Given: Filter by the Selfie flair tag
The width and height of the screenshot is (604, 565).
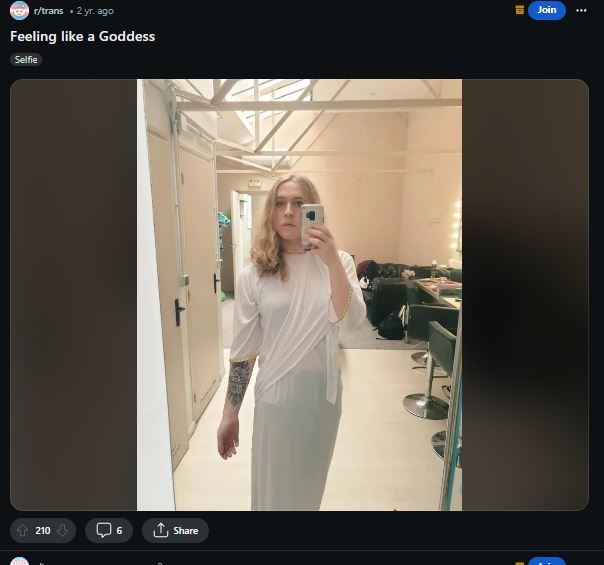Looking at the screenshot, I should point(26,60).
